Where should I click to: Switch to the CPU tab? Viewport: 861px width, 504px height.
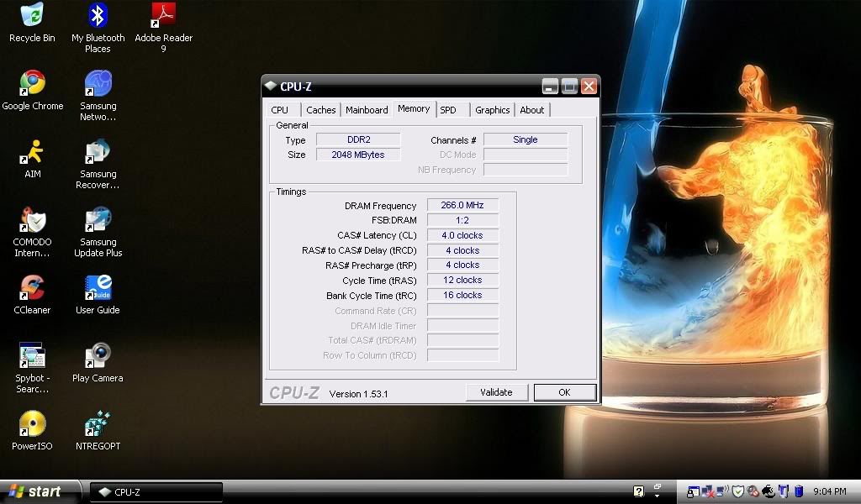coord(280,110)
